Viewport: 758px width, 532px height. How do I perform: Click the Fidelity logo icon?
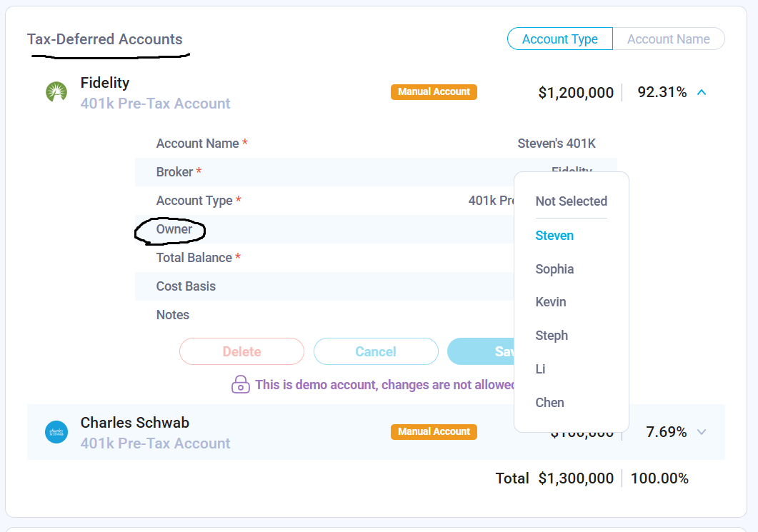(56, 92)
